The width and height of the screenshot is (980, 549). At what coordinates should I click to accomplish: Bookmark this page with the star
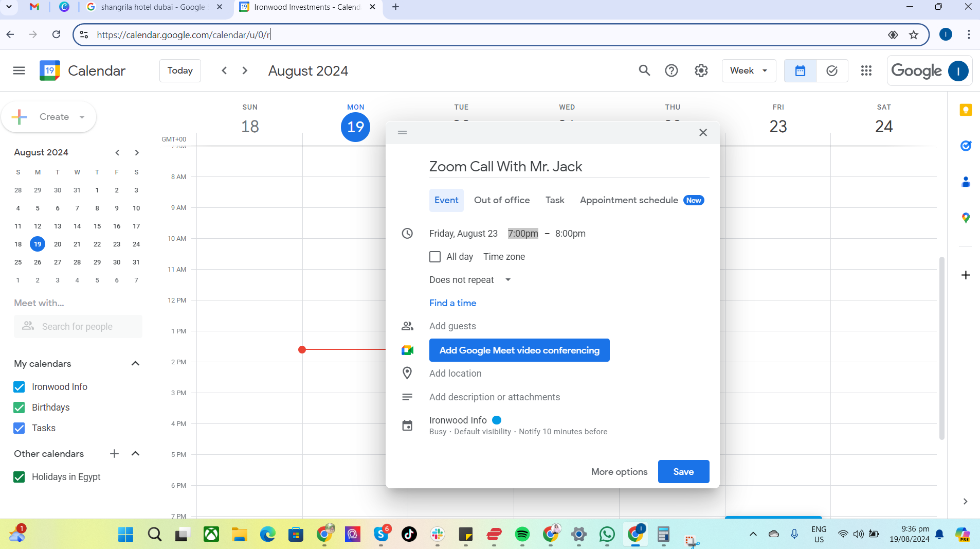tap(914, 35)
